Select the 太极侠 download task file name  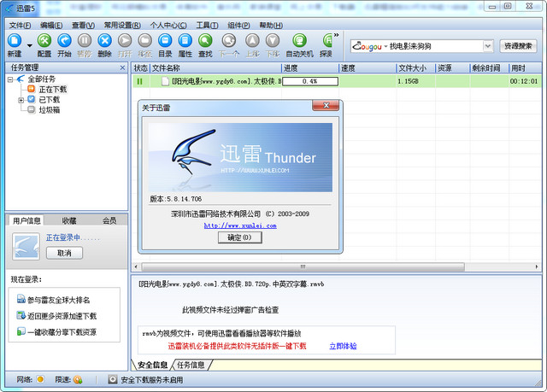pos(226,81)
